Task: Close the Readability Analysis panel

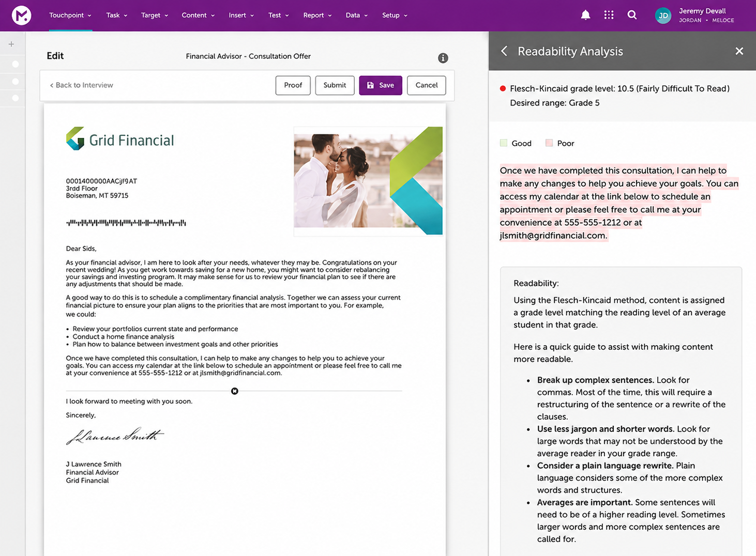Action: pyautogui.click(x=739, y=51)
